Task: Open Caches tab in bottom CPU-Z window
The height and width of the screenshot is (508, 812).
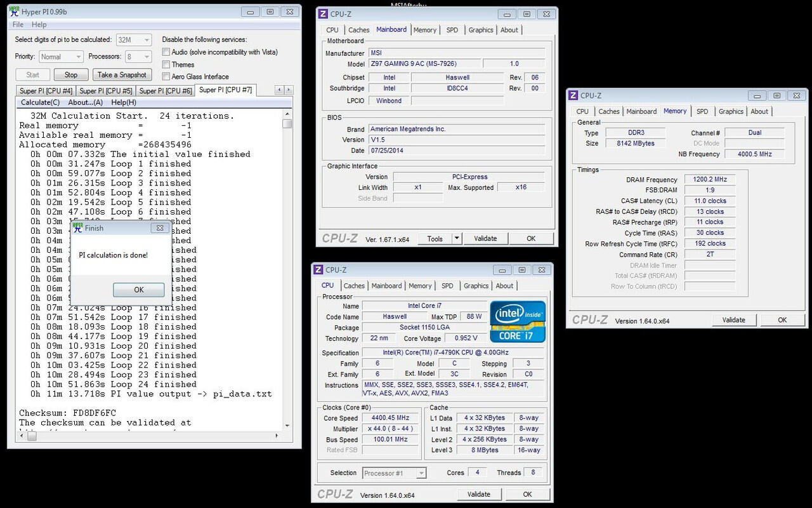Action: click(354, 286)
